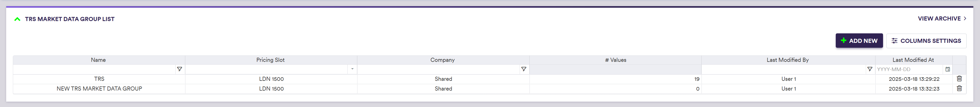Screen dimensions: 980x107
Task: Open the VIEW ARCHIVE link
Action: point(942,18)
